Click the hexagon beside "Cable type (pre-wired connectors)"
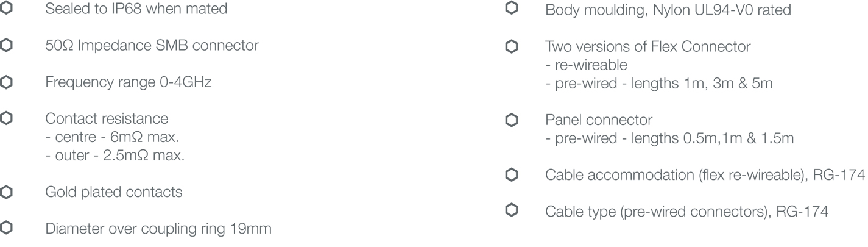Viewport: 868px width, 247px height. click(512, 211)
